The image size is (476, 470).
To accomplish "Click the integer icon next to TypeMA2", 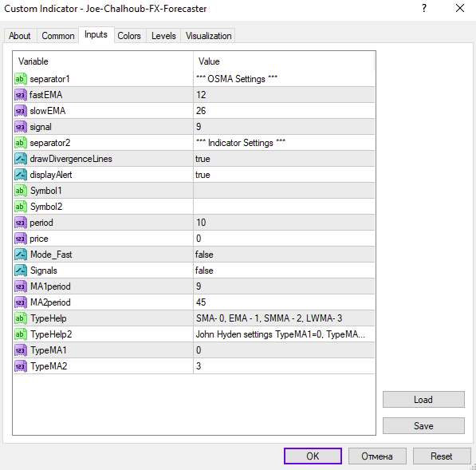I will 21,366.
